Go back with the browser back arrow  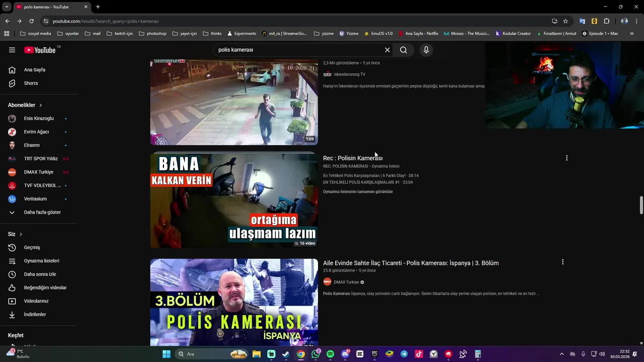click(x=7, y=21)
